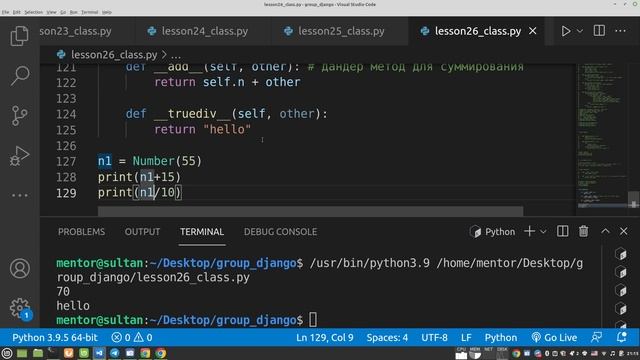Kill terminal with trash icon

point(584,231)
